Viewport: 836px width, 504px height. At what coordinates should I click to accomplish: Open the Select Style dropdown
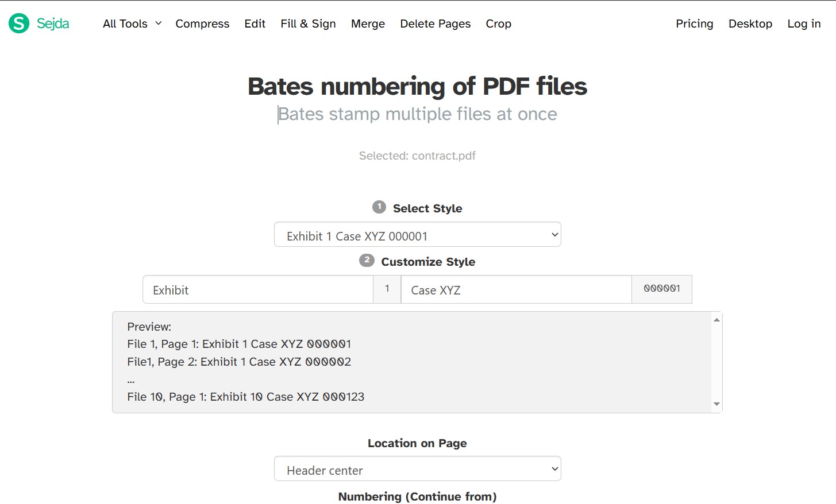[x=417, y=234]
